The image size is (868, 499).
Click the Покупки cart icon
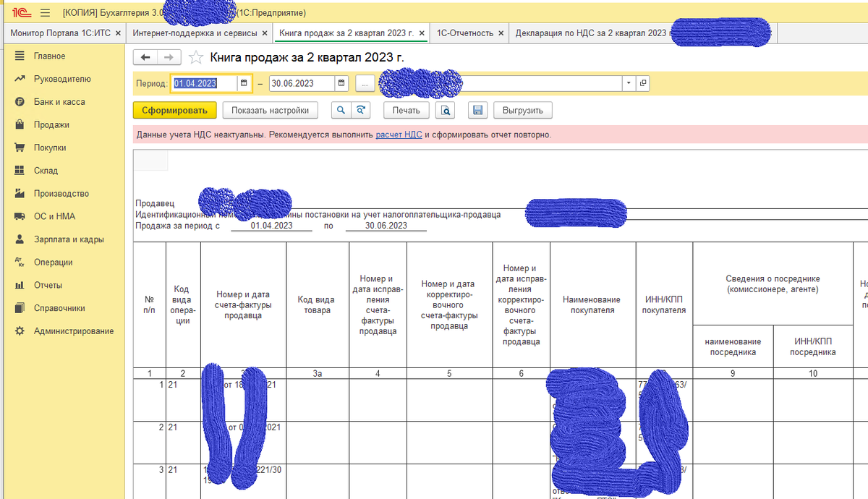(20, 148)
